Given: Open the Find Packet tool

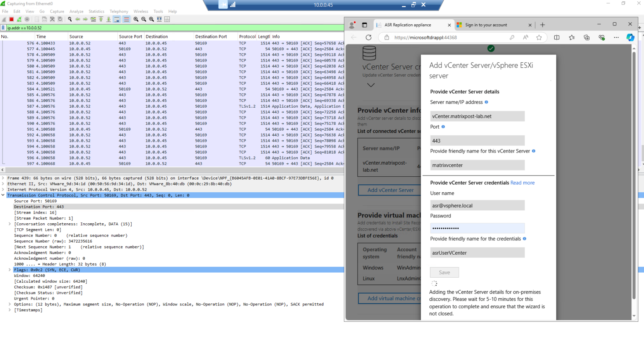Looking at the screenshot, I should pos(69,19).
